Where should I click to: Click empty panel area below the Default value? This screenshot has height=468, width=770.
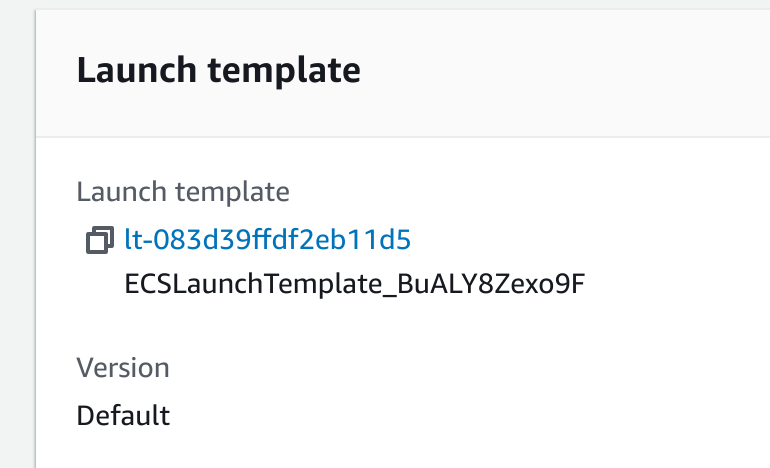pyautogui.click(x=300, y=450)
